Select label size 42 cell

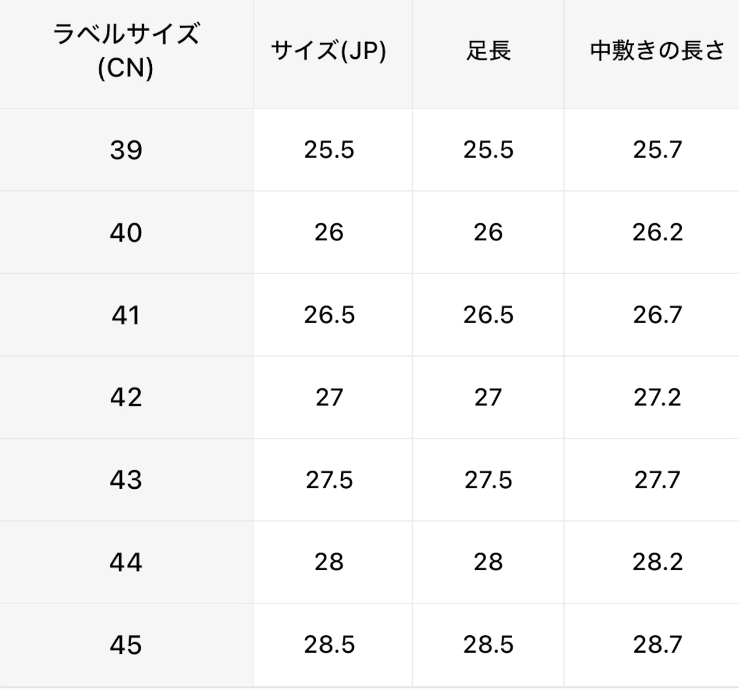tap(126, 398)
